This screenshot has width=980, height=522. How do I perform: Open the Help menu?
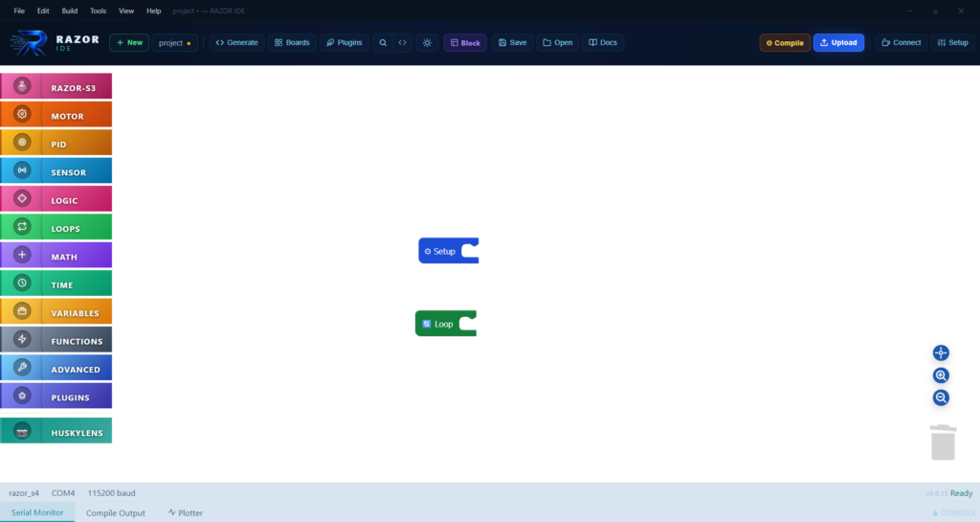click(154, 11)
